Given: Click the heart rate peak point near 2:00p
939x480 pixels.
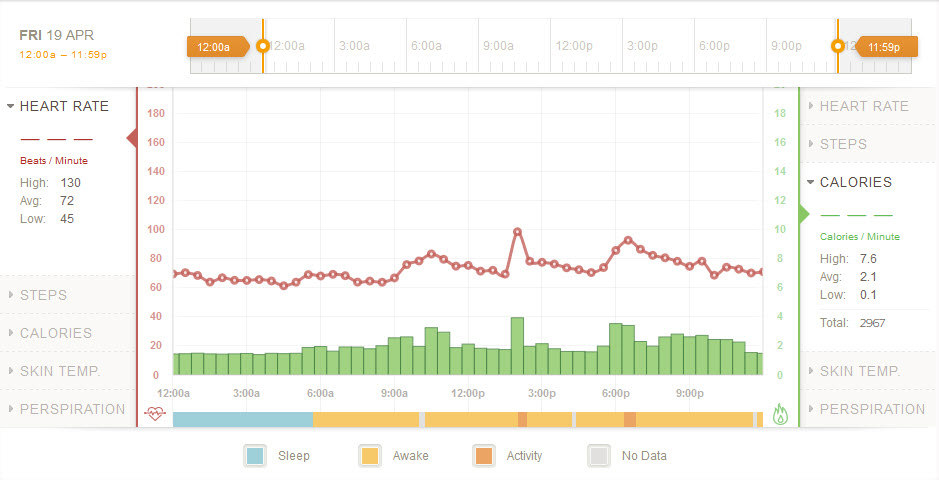Looking at the screenshot, I should pyautogui.click(x=518, y=232).
